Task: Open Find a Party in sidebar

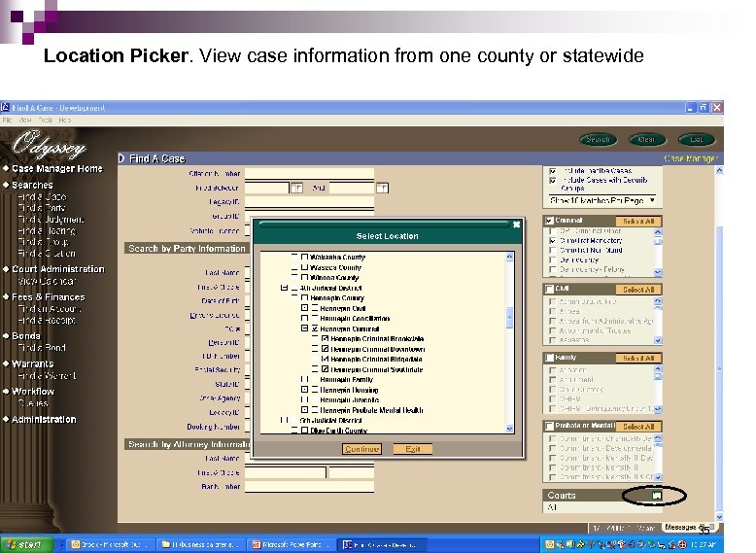Action: click(42, 208)
